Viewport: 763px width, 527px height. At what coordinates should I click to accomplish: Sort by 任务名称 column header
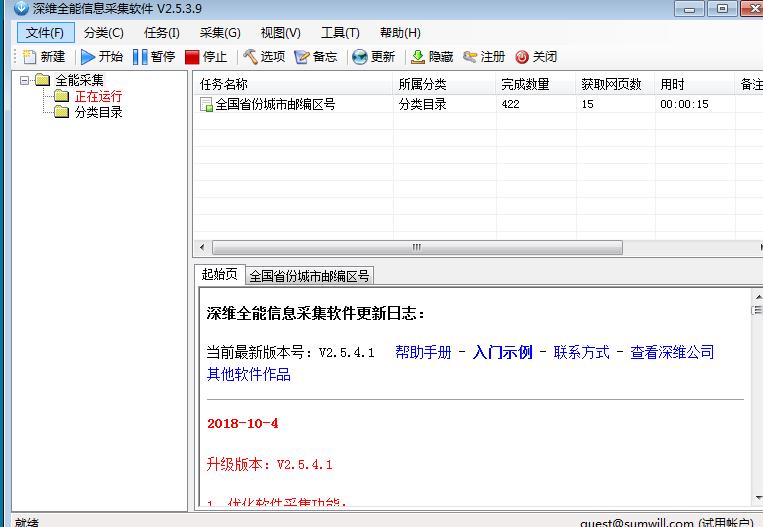[x=292, y=84]
